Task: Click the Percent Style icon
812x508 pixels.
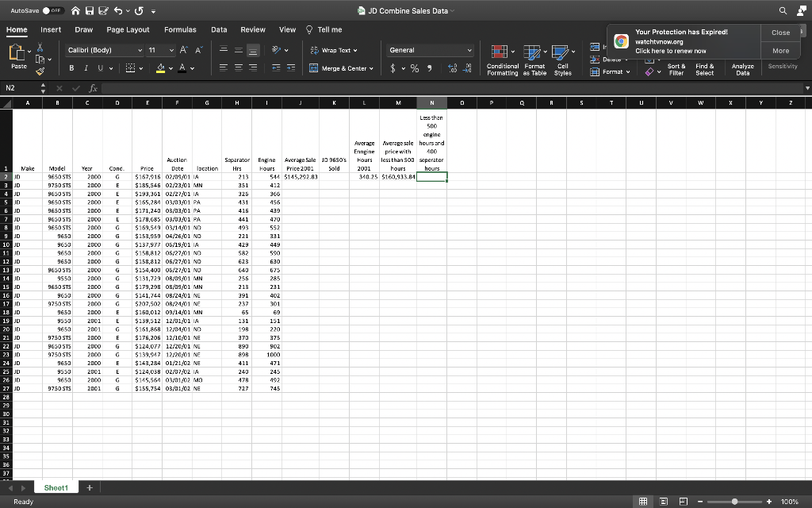Action: pos(414,68)
